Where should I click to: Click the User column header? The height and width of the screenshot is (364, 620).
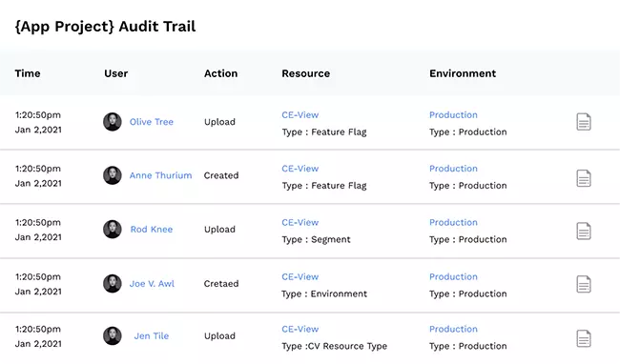tap(115, 73)
